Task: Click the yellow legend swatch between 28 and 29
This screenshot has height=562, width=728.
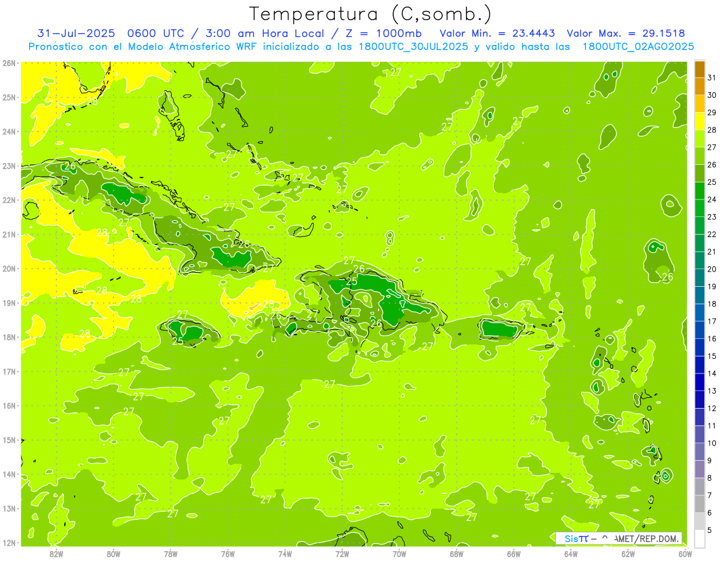Action: [699, 121]
